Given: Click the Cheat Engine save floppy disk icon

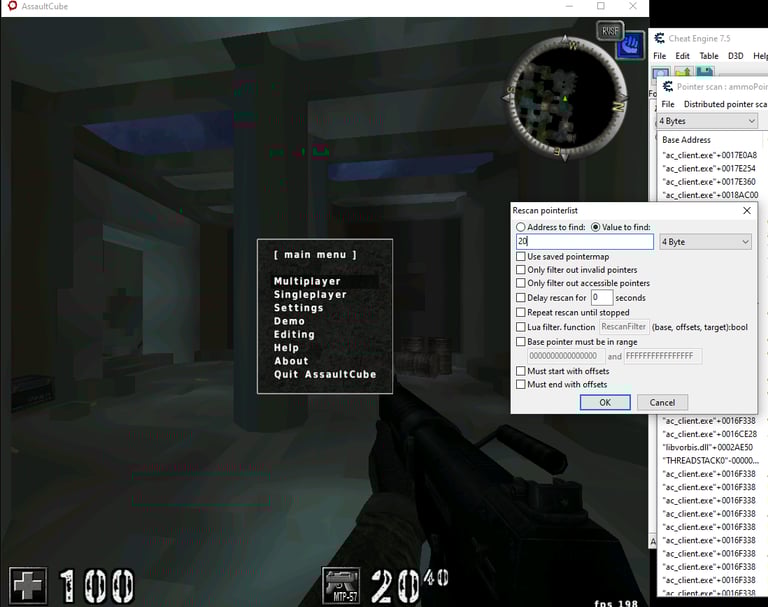Looking at the screenshot, I should click(704, 72).
